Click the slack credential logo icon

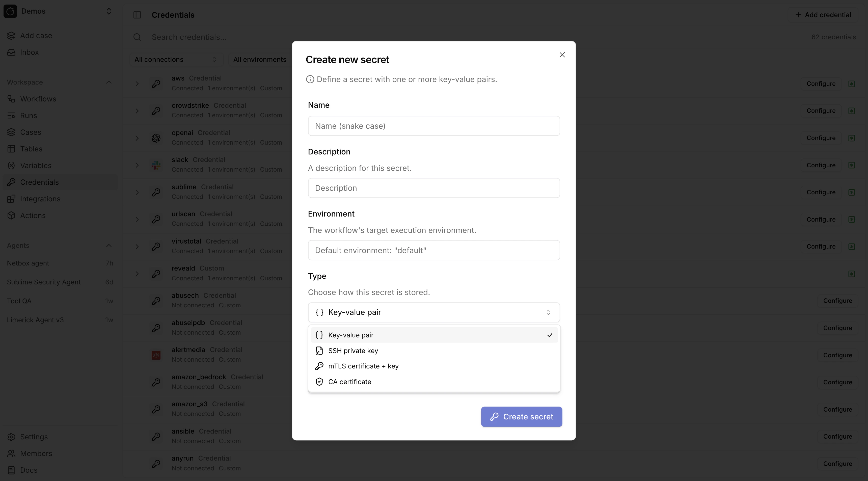156,165
